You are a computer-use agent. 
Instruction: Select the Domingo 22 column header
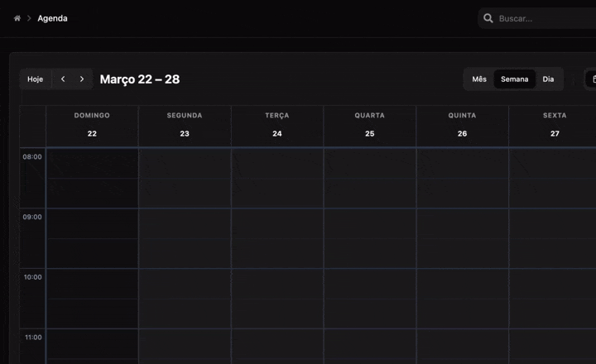click(x=92, y=126)
